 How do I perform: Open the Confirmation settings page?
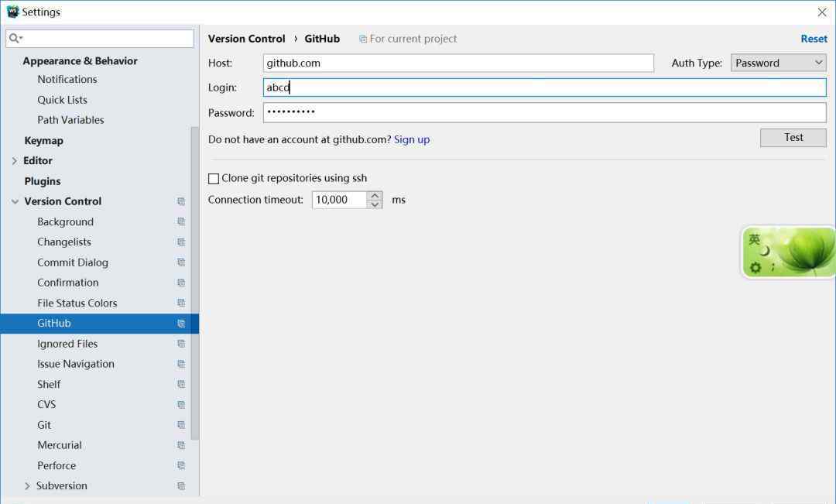click(67, 283)
